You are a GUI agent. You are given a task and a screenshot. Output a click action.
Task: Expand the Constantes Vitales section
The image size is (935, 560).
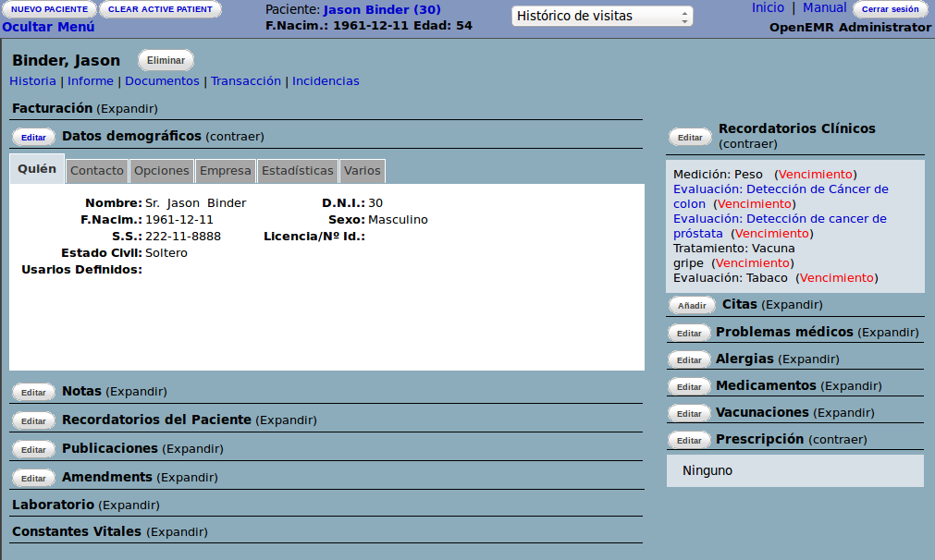click(x=177, y=532)
